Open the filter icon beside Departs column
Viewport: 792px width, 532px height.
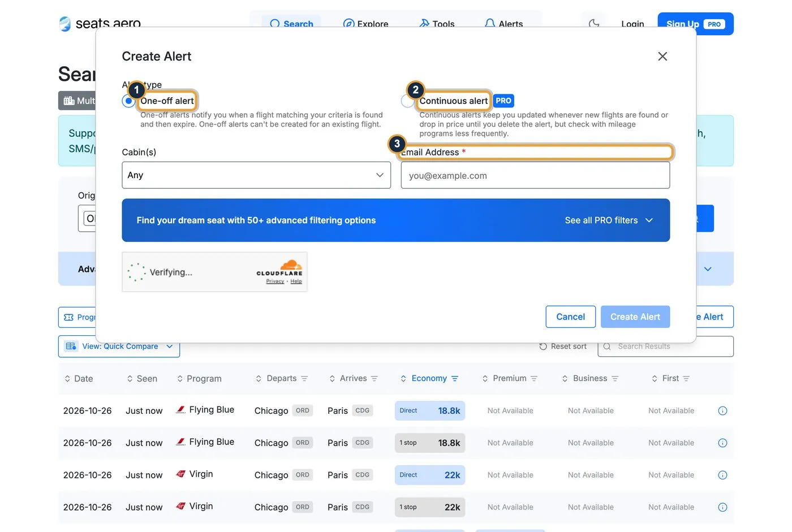(x=304, y=379)
